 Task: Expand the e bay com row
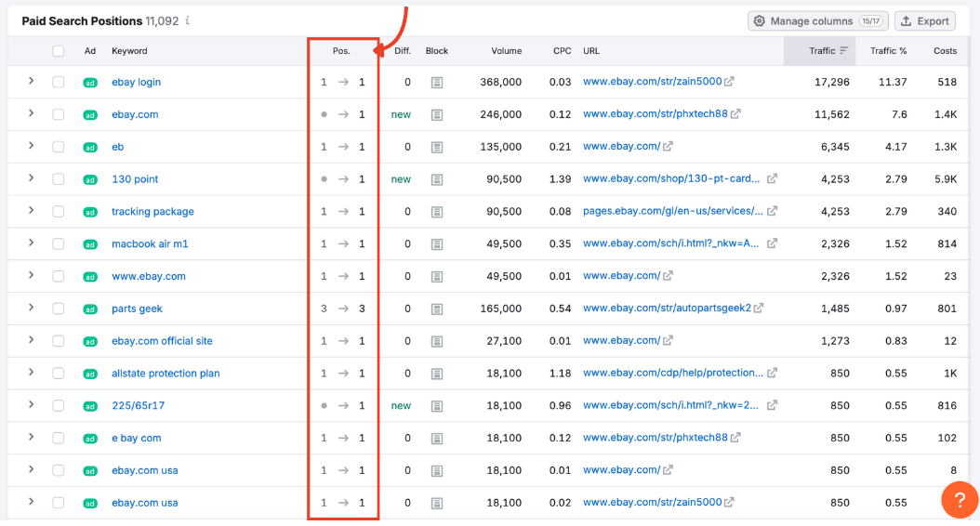(31, 438)
